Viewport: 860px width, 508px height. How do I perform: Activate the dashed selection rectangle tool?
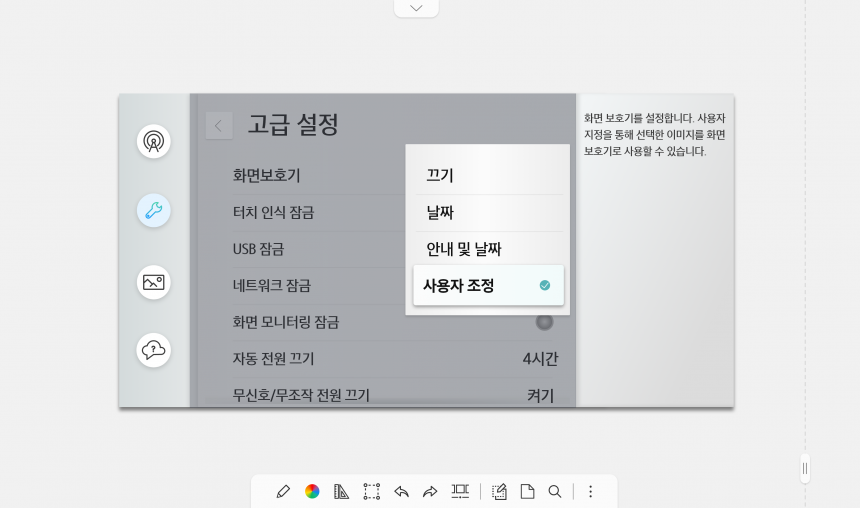371,491
